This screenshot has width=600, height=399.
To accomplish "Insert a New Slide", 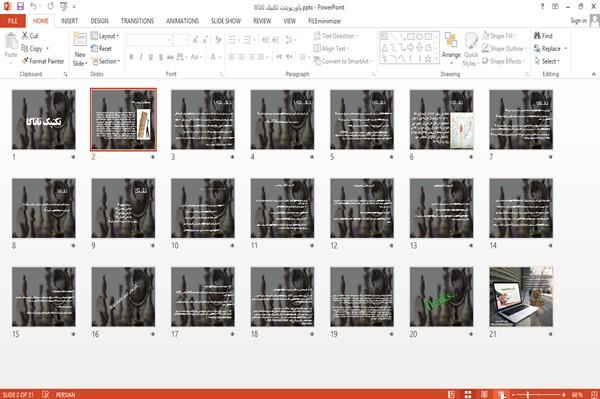I will [80, 50].
